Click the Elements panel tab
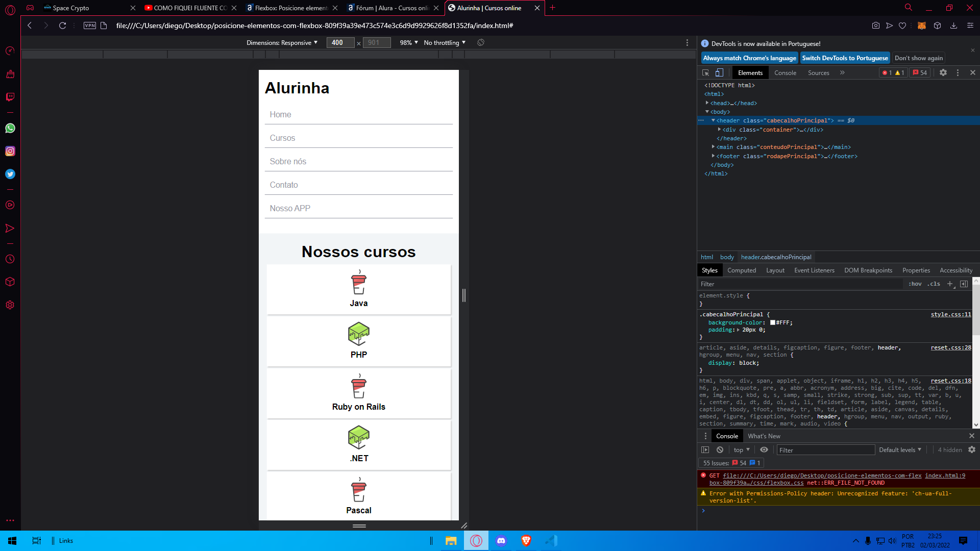The height and width of the screenshot is (551, 980). [748, 72]
